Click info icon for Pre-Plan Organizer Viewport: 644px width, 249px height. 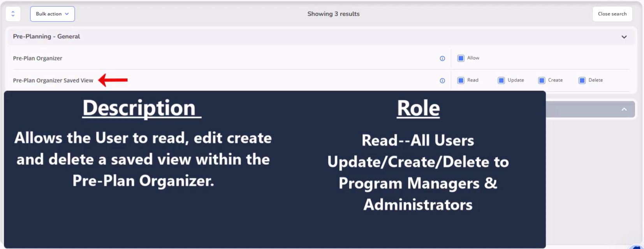pyautogui.click(x=442, y=58)
